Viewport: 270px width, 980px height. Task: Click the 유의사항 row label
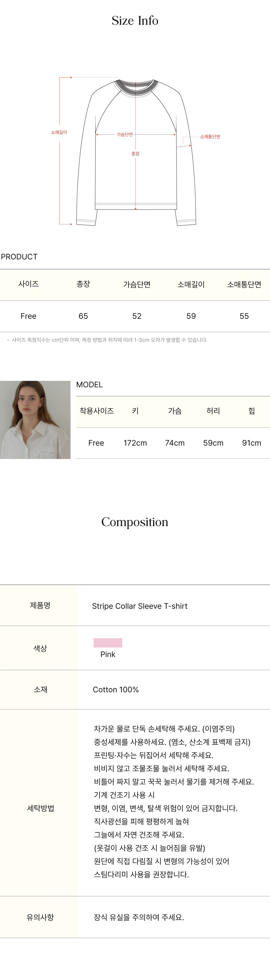click(x=40, y=917)
